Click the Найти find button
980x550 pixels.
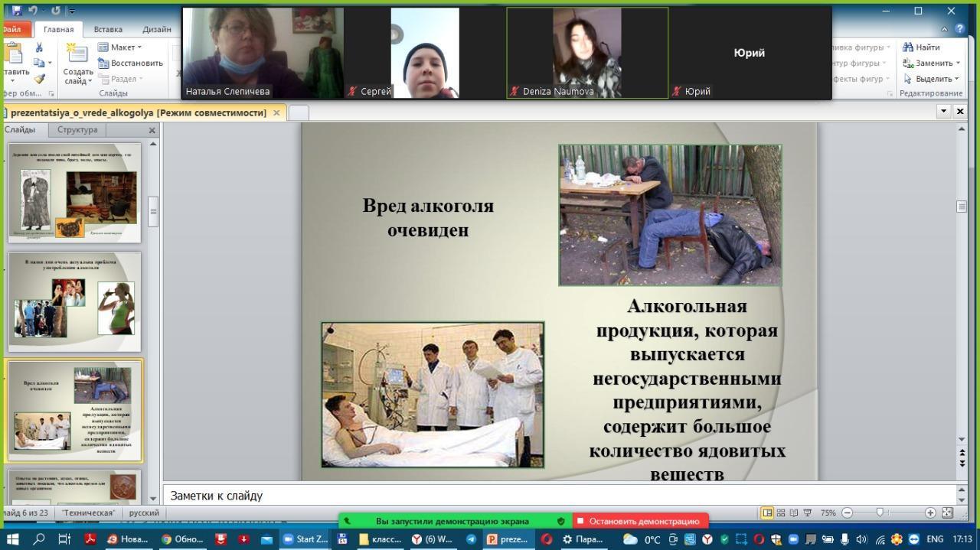pyautogui.click(x=922, y=47)
